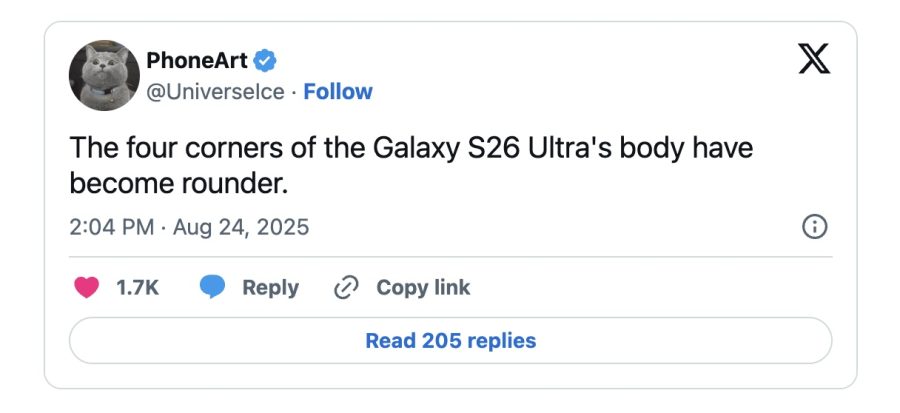Screen dimensions: 900x413
Task: Click the Reply text label
Action: [x=270, y=288]
